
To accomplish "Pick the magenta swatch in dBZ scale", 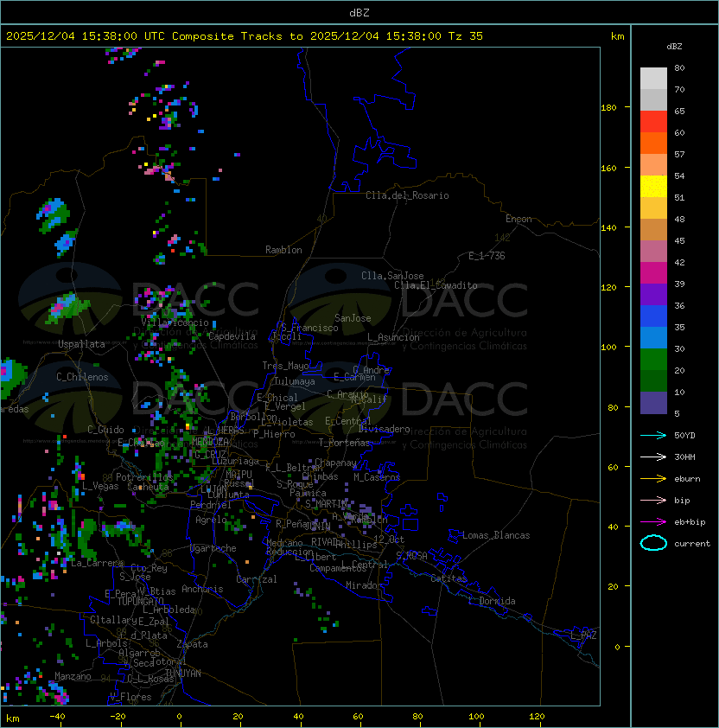I will click(x=653, y=273).
